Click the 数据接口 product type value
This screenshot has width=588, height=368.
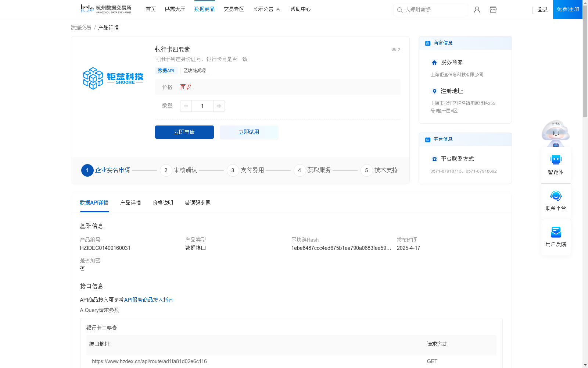196,248
